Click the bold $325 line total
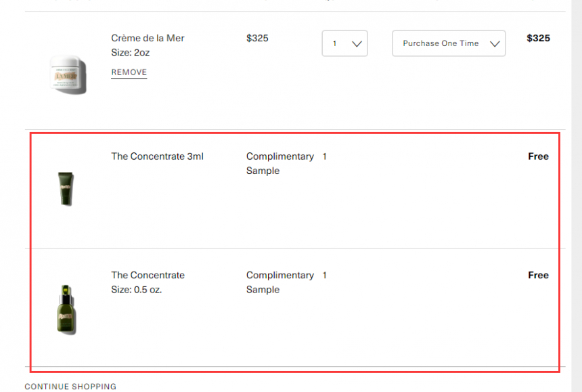Screen dimensions: 582x392 tap(538, 38)
